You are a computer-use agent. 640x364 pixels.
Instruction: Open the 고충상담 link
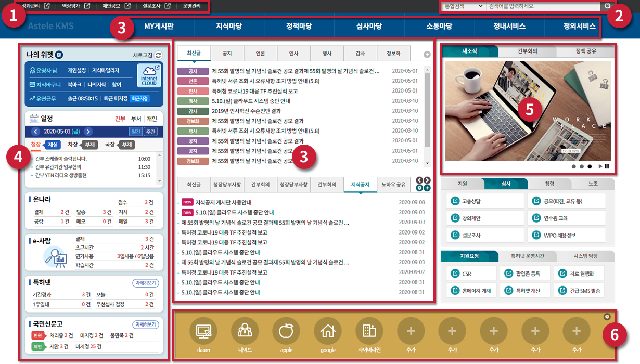(485, 201)
